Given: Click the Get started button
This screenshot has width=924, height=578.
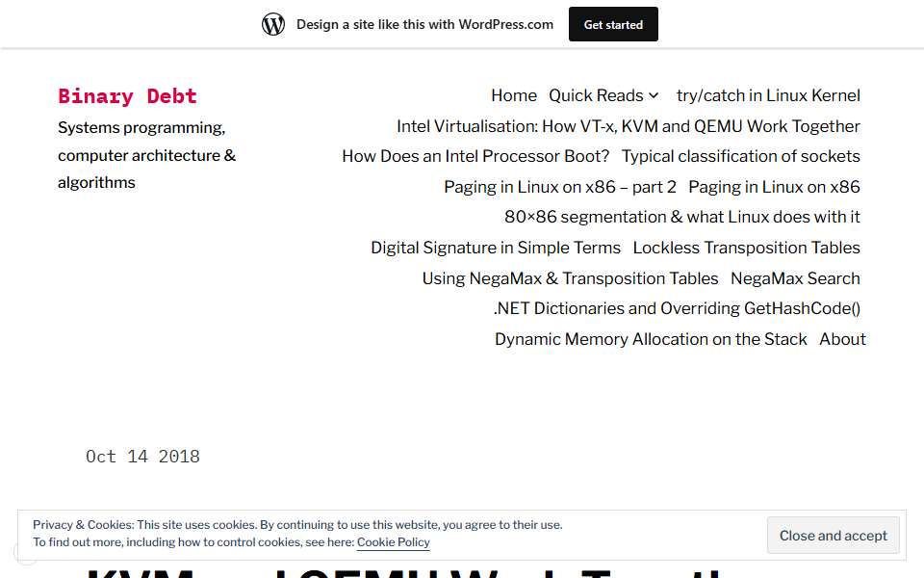Looking at the screenshot, I should 613,24.
